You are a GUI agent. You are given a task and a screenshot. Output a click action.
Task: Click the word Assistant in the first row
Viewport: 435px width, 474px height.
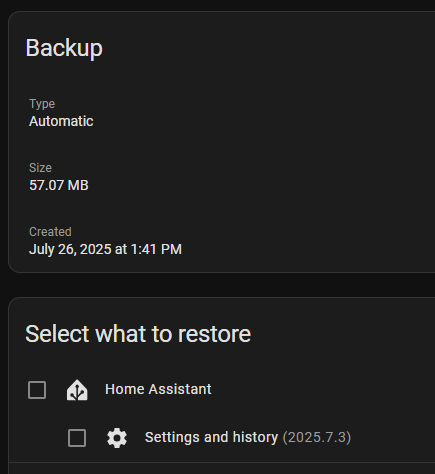pos(180,389)
